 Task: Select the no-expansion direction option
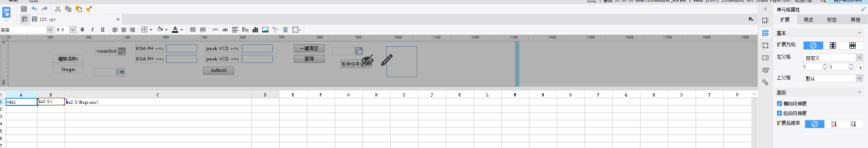(813, 45)
